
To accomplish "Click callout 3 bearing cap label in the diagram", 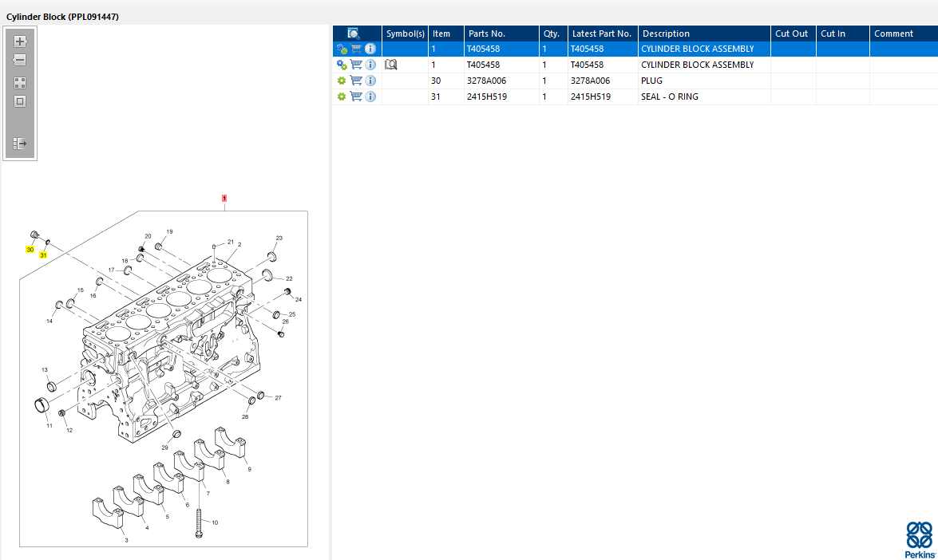I will (126, 540).
